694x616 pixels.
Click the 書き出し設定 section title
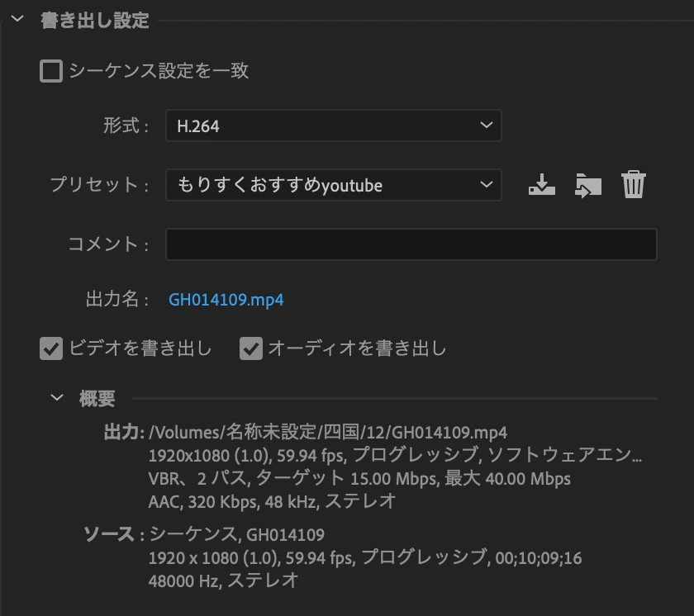tap(95, 21)
